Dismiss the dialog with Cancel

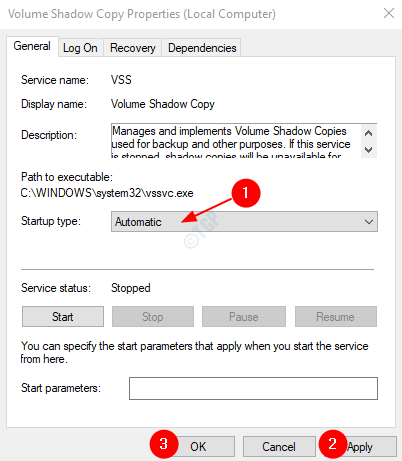[x=279, y=447]
